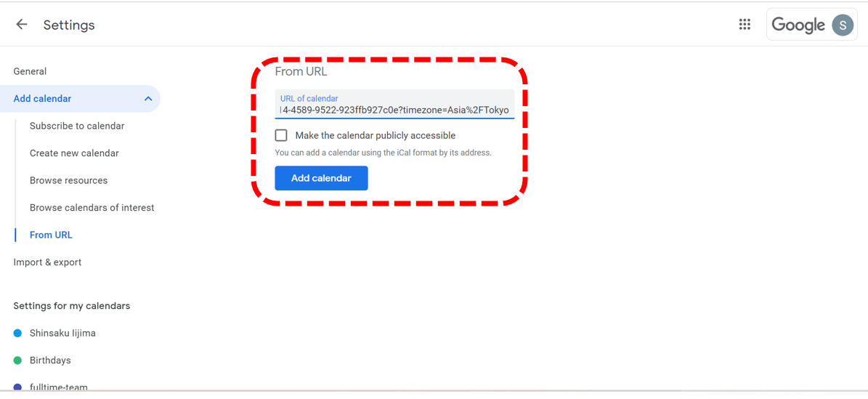Viewport: 868px width, 399px height.
Task: Click the dark blue dot beside fulltime-team
Action: [x=18, y=387]
